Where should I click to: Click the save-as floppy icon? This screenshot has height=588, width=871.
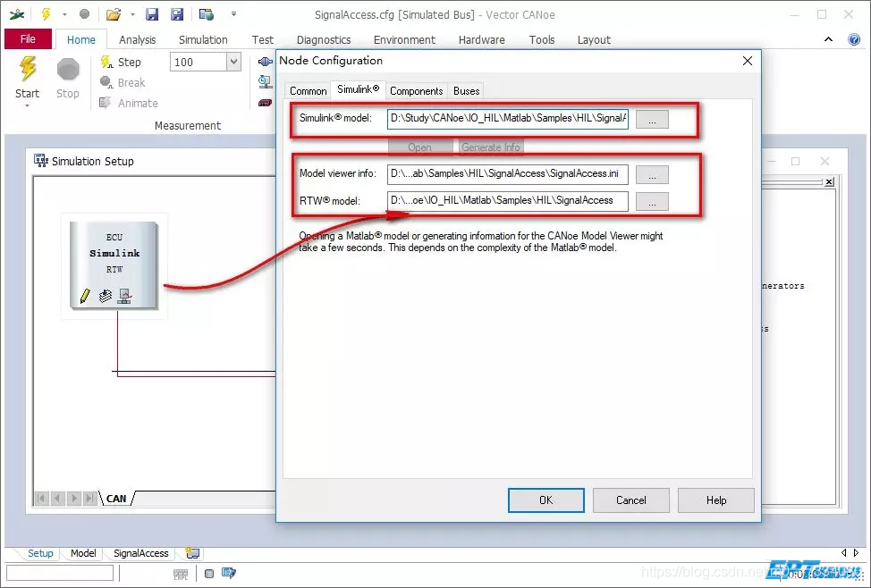click(x=177, y=14)
